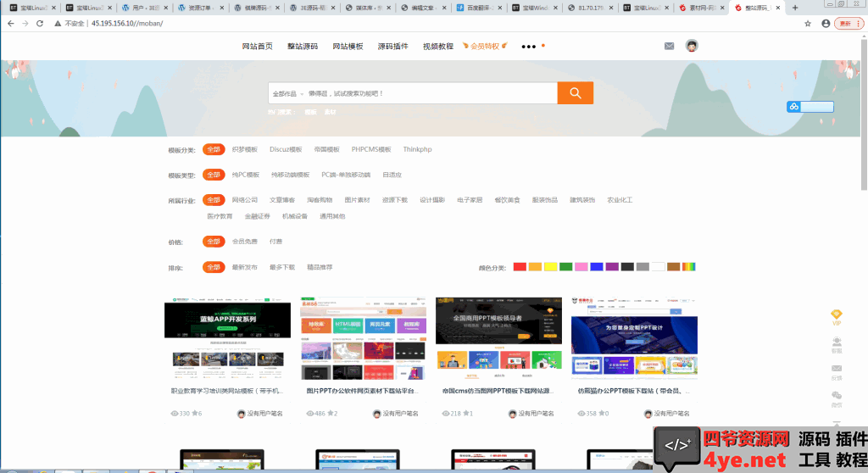Select 会员免费 price filter
The image size is (868, 473).
click(244, 242)
